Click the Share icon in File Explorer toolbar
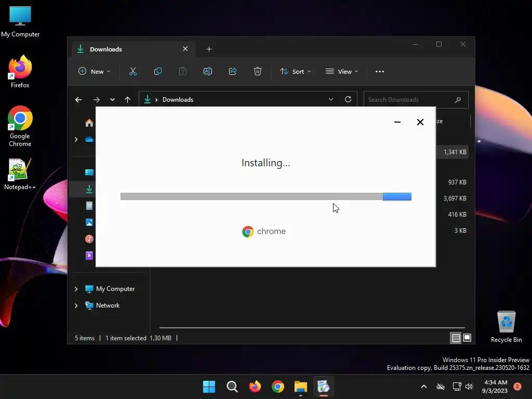 point(233,71)
